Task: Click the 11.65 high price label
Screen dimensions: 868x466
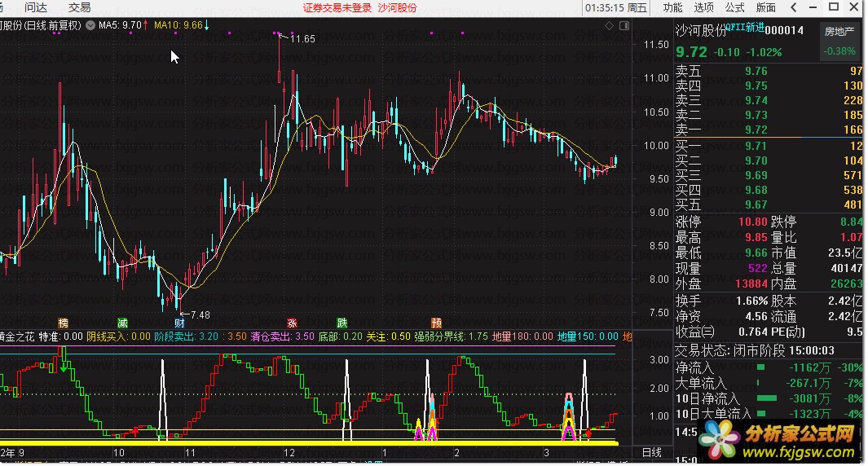Action: [302, 39]
